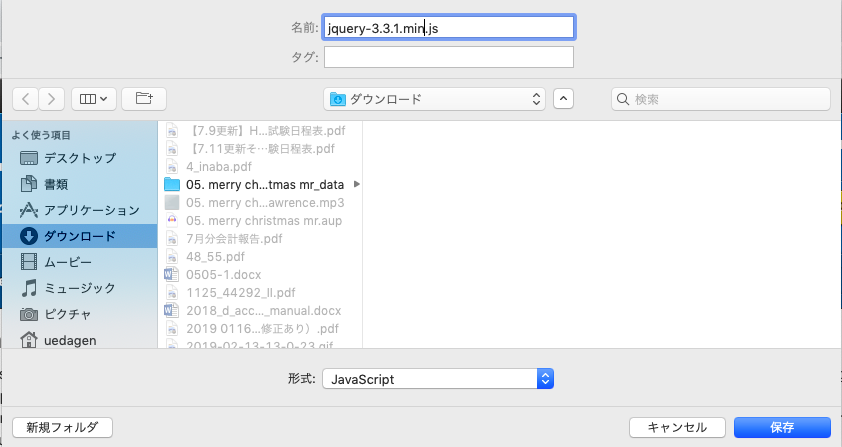Image resolution: width=842 pixels, height=447 pixels.
Task: Click the magnifier icon in search field
Action: coord(623,99)
